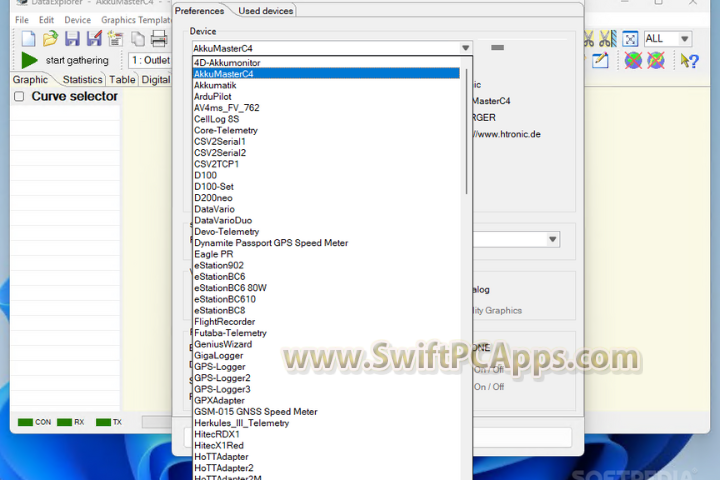Select Devo-Telemetry device
Image resolution: width=720 pixels, height=480 pixels.
326,232
